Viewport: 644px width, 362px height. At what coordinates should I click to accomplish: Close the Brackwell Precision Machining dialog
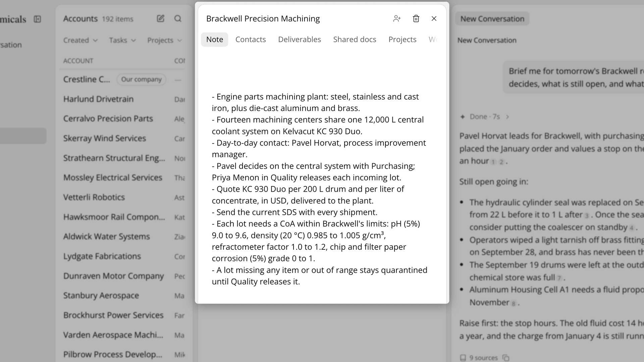[x=434, y=19]
